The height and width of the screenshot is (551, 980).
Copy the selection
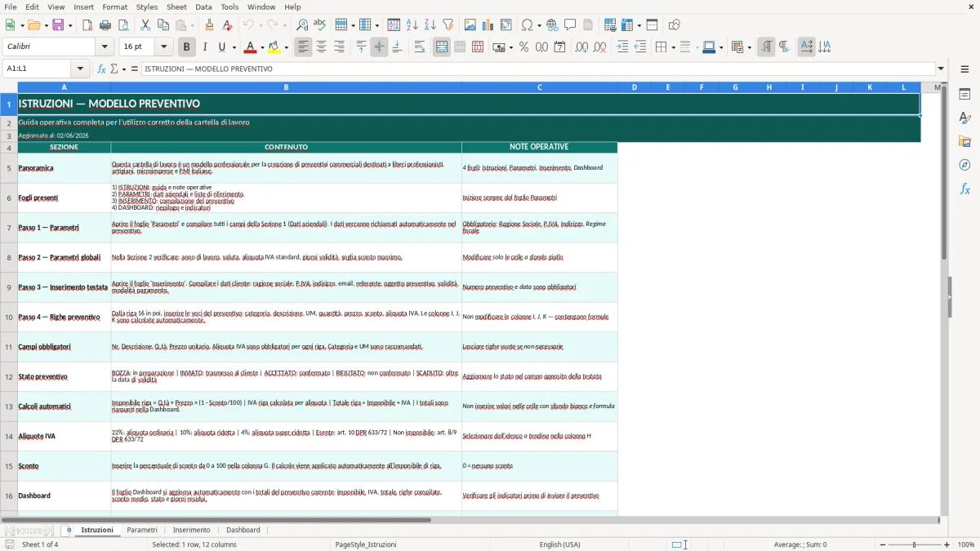163,25
